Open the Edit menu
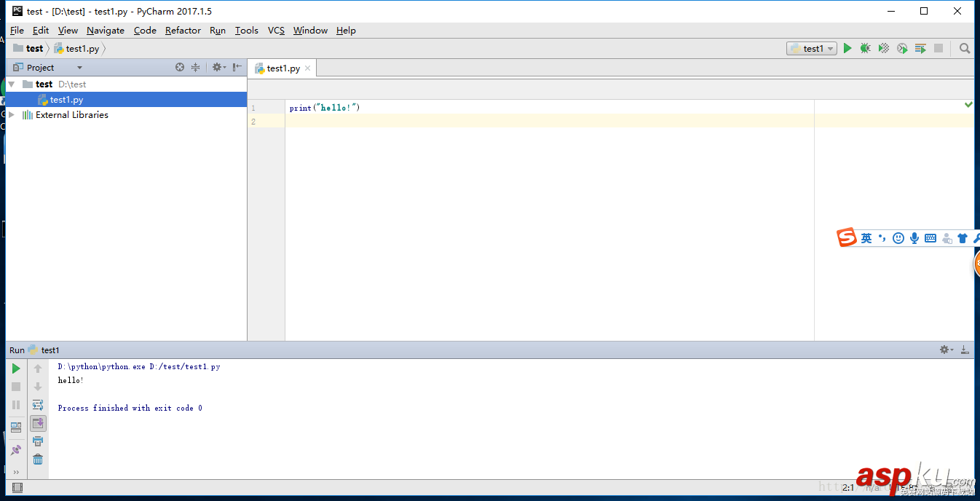Viewport: 980px width, 501px height. coord(41,31)
